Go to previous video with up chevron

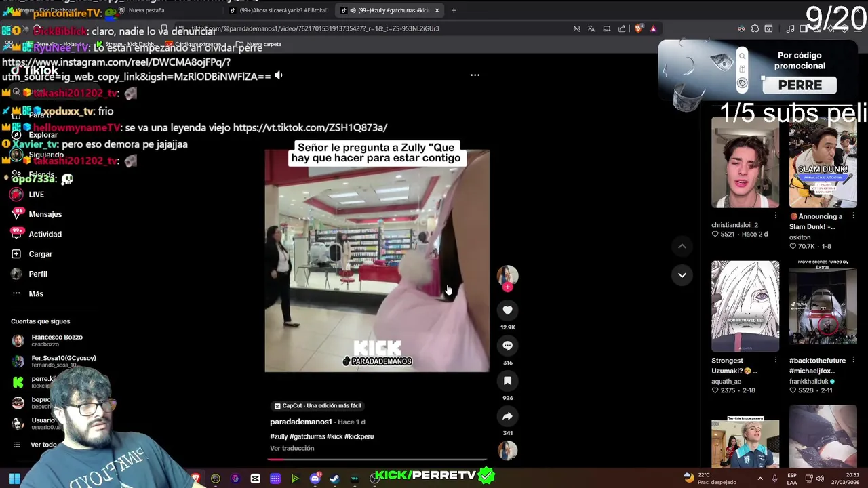tap(682, 247)
